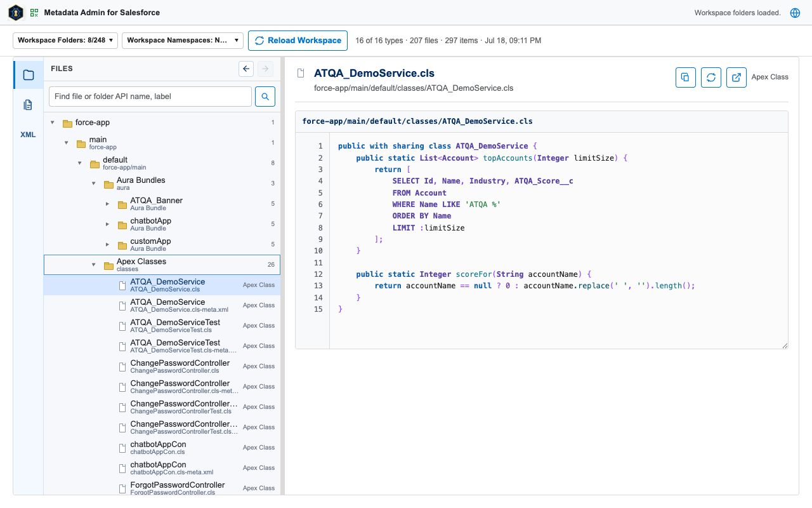Select ChangePasswordController.cls-meta file

click(x=162, y=387)
